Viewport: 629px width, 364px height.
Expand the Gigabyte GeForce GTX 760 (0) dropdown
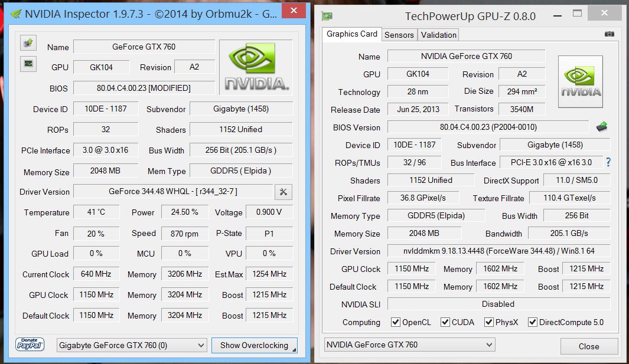click(132, 345)
